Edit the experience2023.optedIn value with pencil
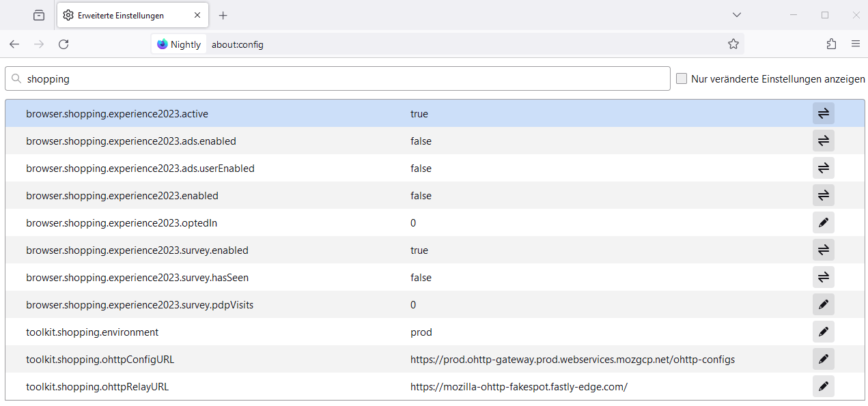Image resolution: width=868 pixels, height=406 pixels. (823, 222)
